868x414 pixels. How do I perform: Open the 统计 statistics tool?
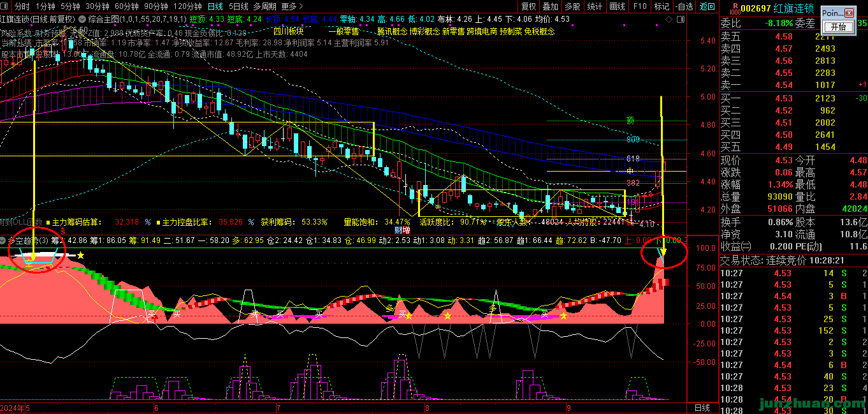(594, 6)
